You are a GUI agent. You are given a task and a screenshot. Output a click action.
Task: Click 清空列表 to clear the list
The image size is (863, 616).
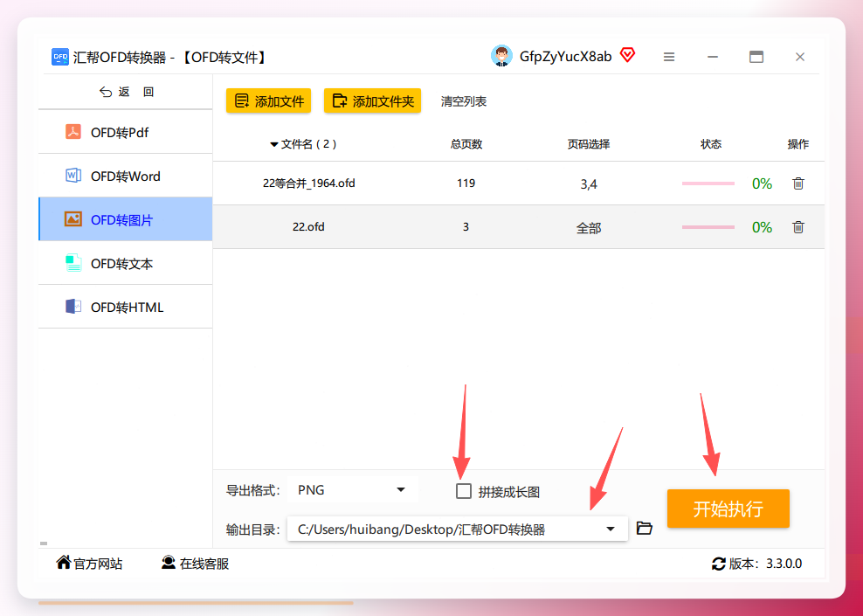click(464, 101)
